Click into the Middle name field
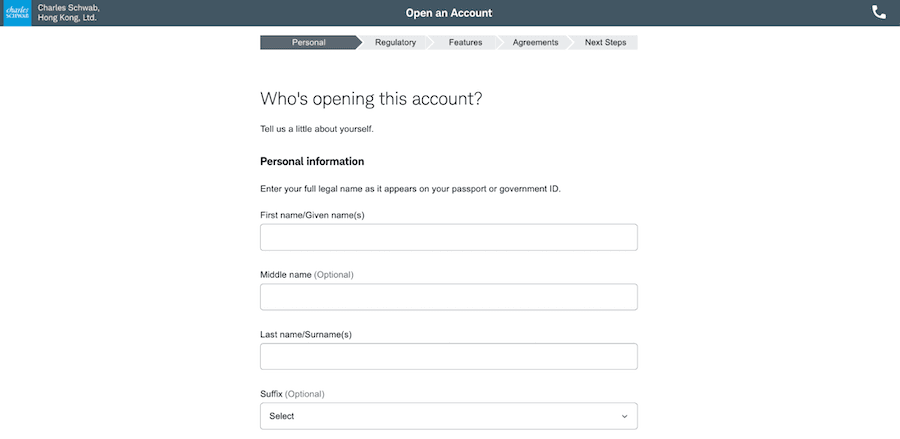 (448, 297)
